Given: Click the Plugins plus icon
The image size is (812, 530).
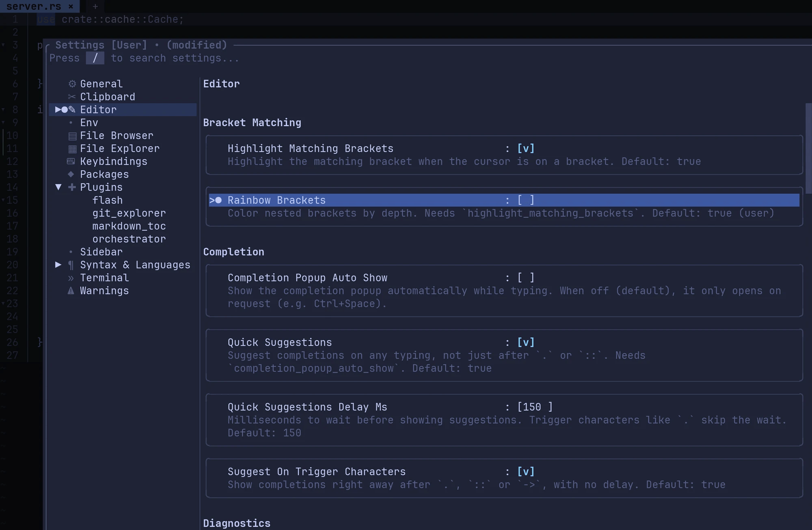Looking at the screenshot, I should click(x=72, y=187).
